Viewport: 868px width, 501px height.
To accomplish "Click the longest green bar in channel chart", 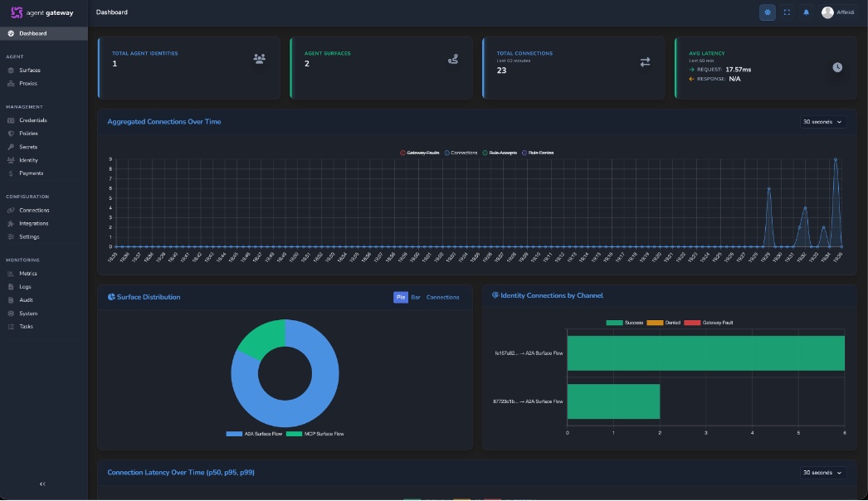I will coord(706,353).
